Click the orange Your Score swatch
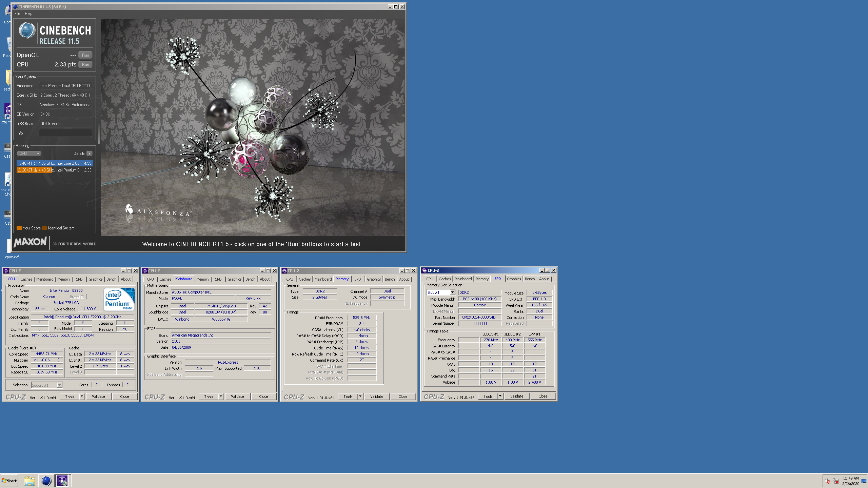 click(19, 228)
